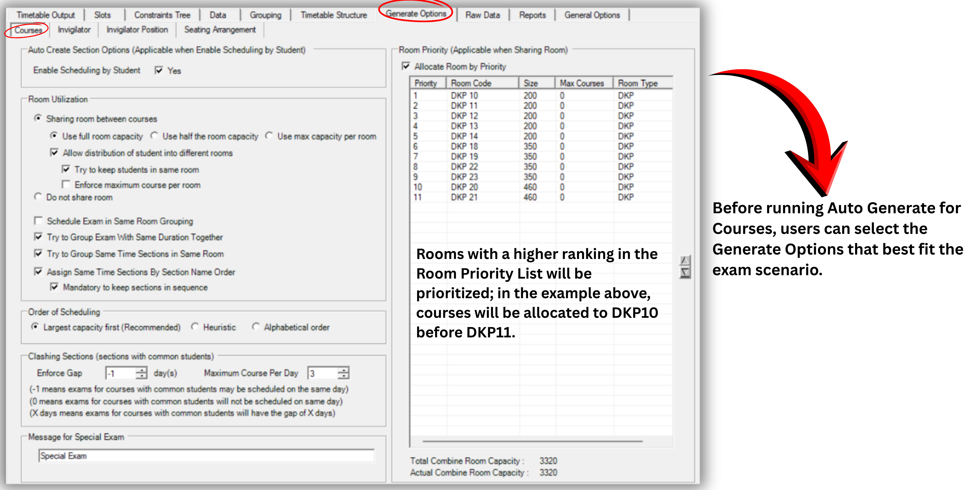980x490 pixels.
Task: Choose Use half the room capacity
Action: [x=154, y=136]
